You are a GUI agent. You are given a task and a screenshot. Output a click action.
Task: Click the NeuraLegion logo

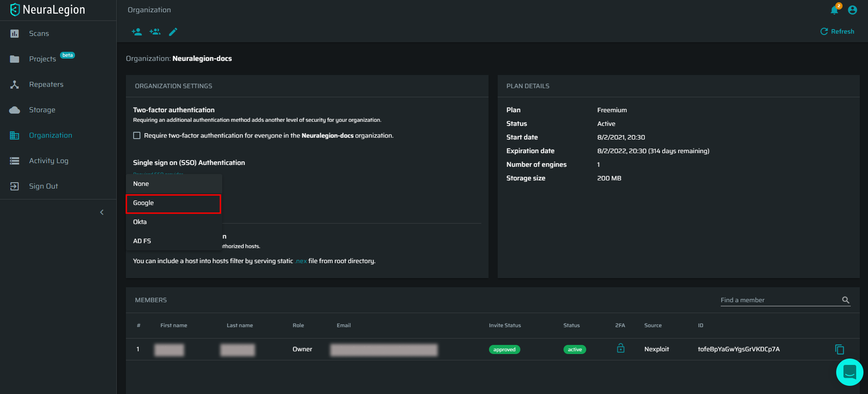(47, 10)
